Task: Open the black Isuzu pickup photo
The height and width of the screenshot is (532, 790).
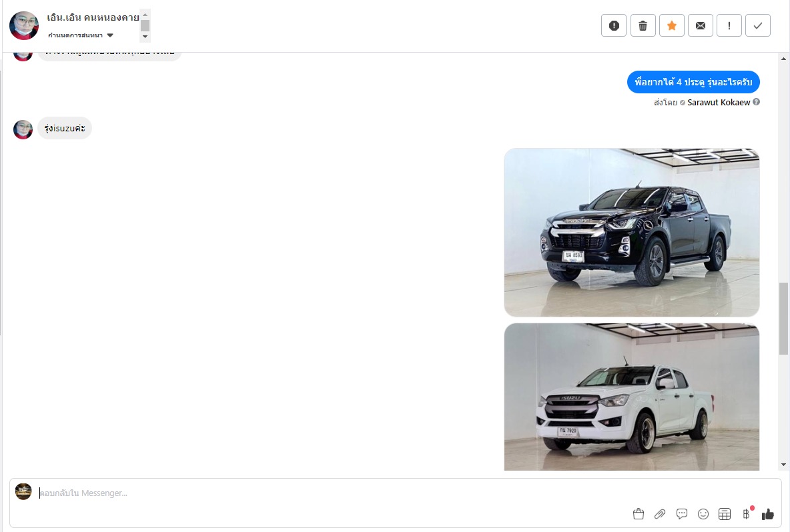Action: pyautogui.click(x=631, y=232)
